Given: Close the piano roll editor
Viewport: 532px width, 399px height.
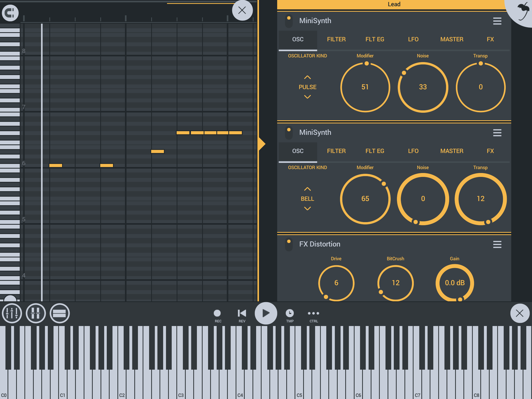Looking at the screenshot, I should click(x=242, y=10).
